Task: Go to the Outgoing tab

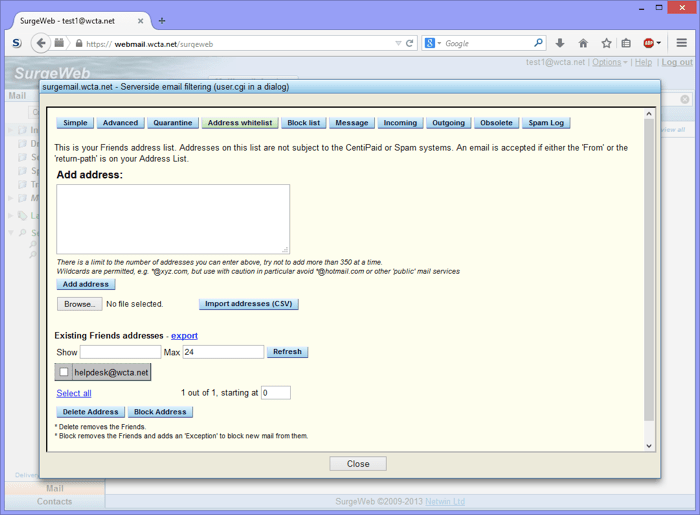Action: (448, 123)
